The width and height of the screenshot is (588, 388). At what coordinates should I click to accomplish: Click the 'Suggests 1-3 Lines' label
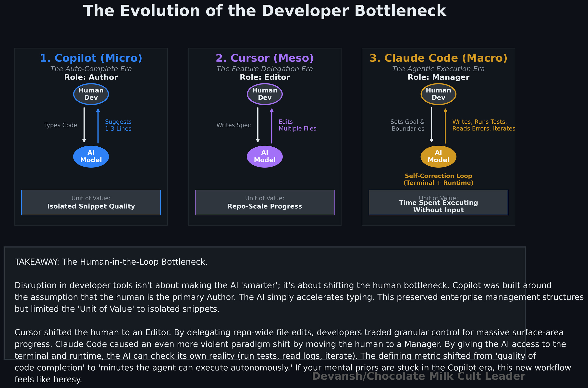[x=118, y=125]
